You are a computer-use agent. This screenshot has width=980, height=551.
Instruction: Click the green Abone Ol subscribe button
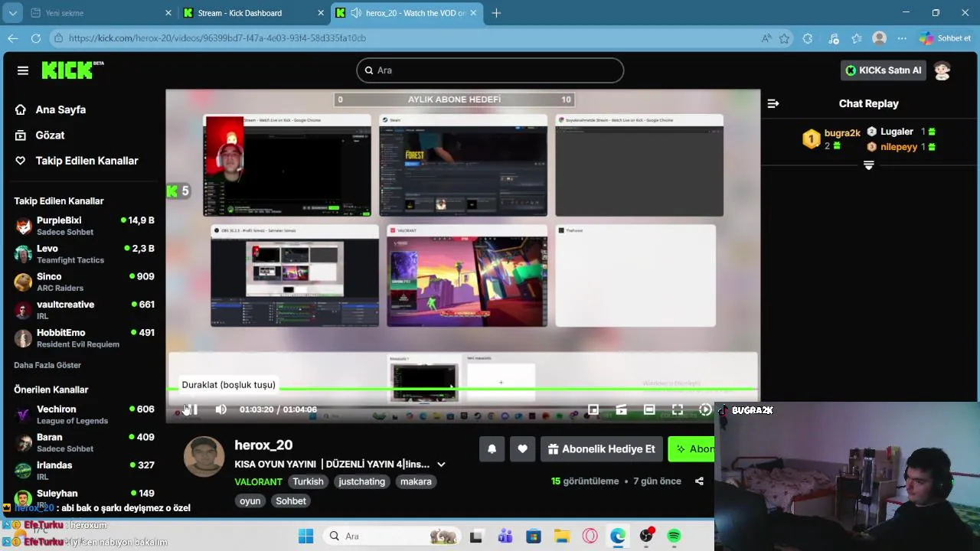[691, 449]
